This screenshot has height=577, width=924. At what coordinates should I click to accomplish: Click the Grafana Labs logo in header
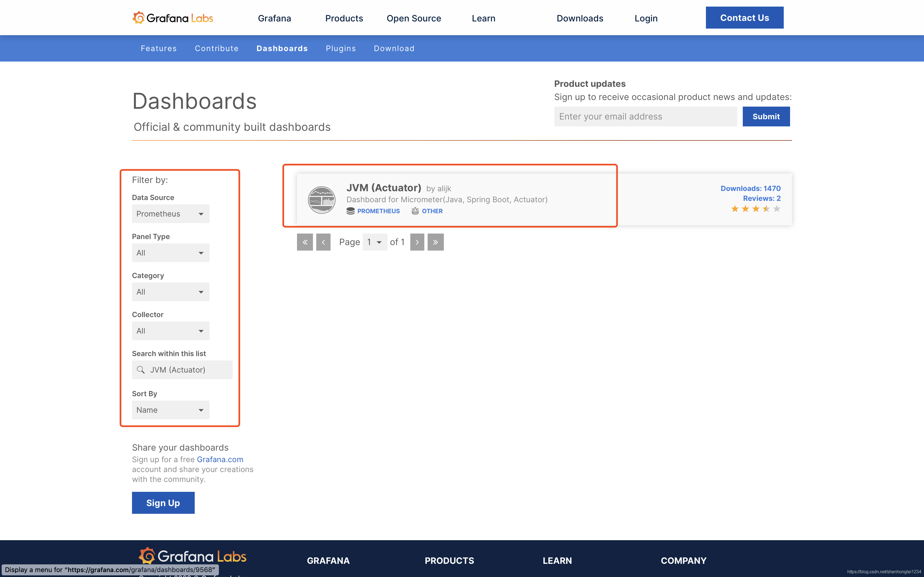pos(173,18)
